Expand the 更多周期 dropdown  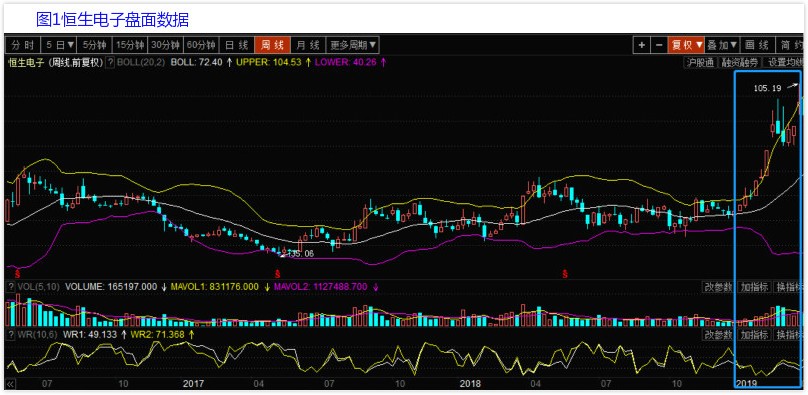[353, 45]
